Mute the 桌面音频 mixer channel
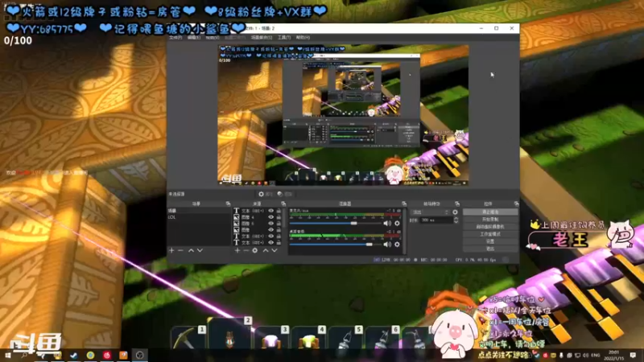 (x=387, y=245)
